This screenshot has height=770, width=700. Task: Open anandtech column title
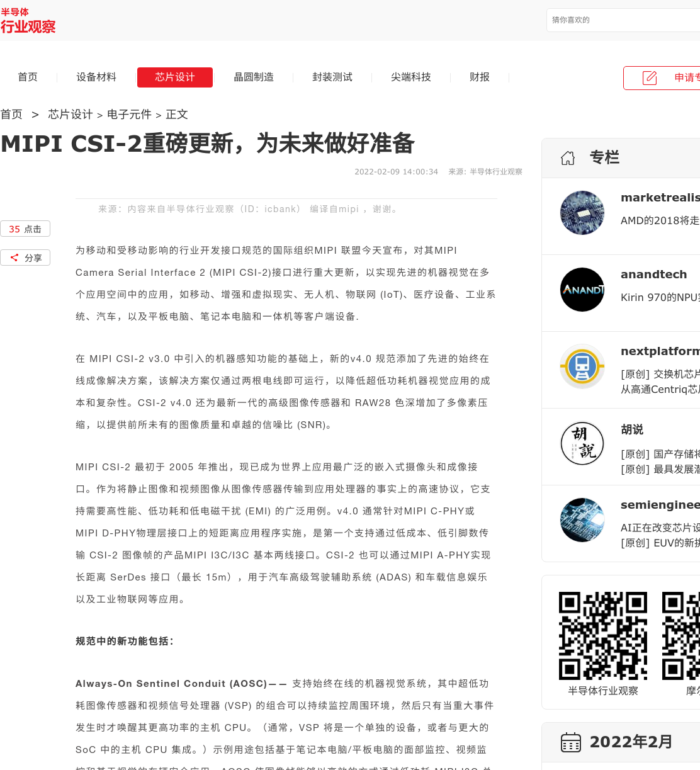[654, 275]
